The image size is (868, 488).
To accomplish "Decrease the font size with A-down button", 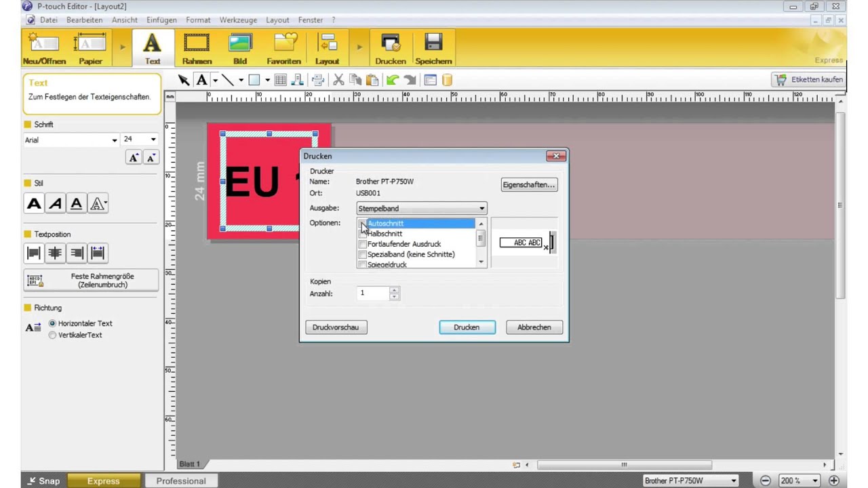I will 151,158.
